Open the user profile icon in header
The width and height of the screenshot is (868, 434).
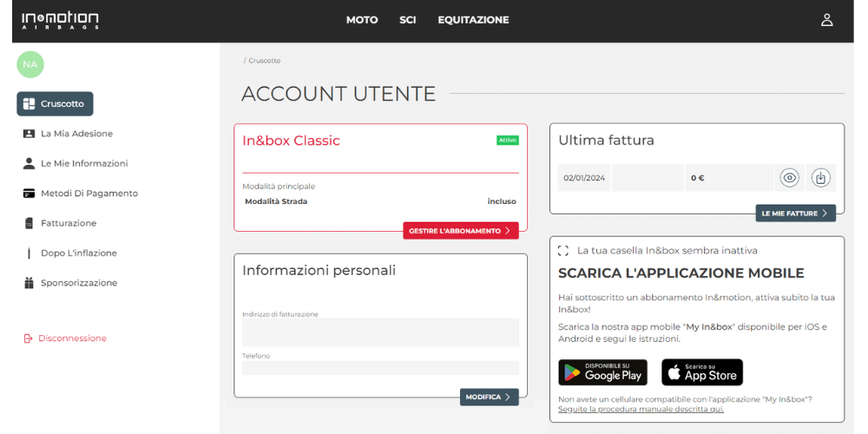(x=826, y=21)
